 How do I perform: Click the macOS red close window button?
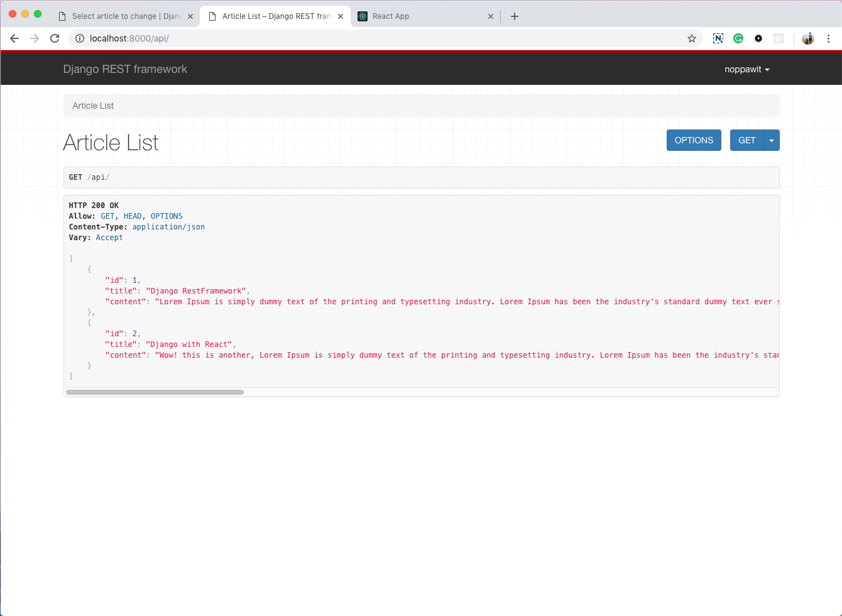(13, 14)
